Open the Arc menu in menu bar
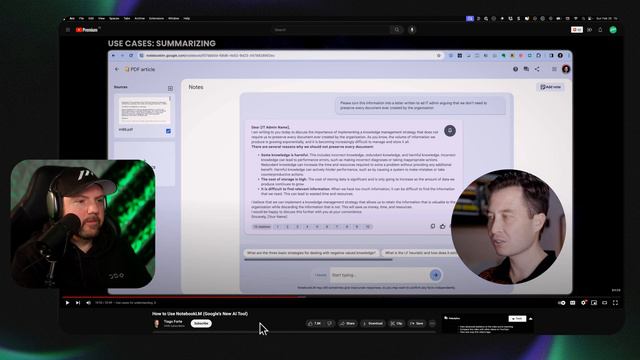 pos(72,18)
